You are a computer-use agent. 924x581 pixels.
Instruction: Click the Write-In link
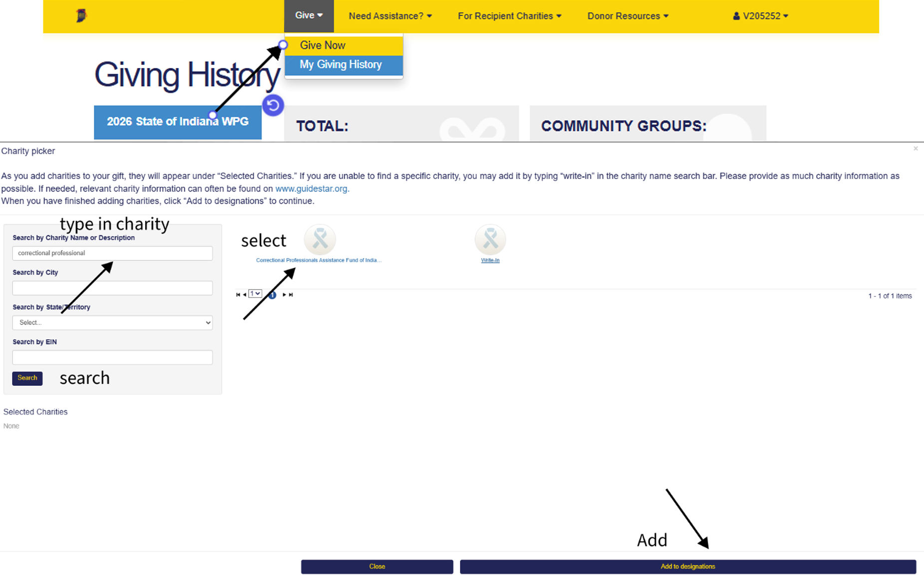(x=490, y=260)
